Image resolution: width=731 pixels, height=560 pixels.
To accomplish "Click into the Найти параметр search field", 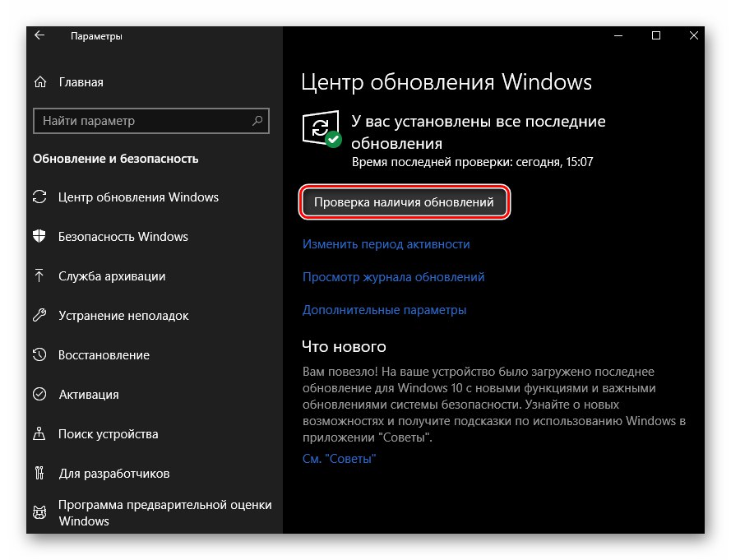I will [140, 121].
